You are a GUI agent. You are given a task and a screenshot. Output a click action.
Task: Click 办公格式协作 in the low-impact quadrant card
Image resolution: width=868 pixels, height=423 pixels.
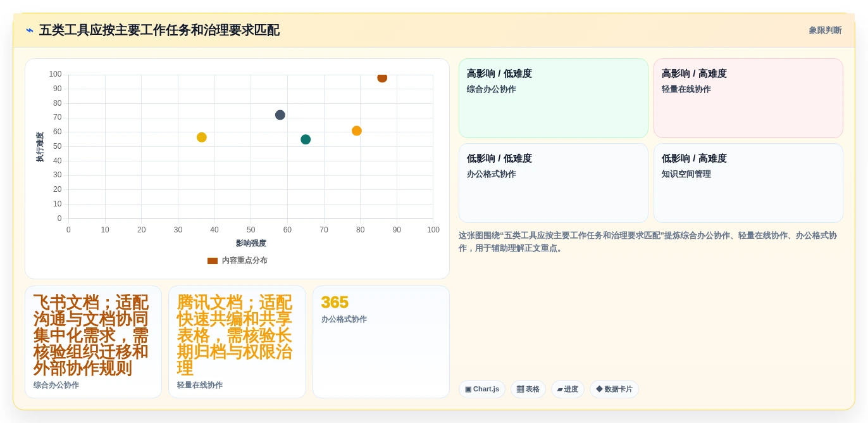(492, 174)
